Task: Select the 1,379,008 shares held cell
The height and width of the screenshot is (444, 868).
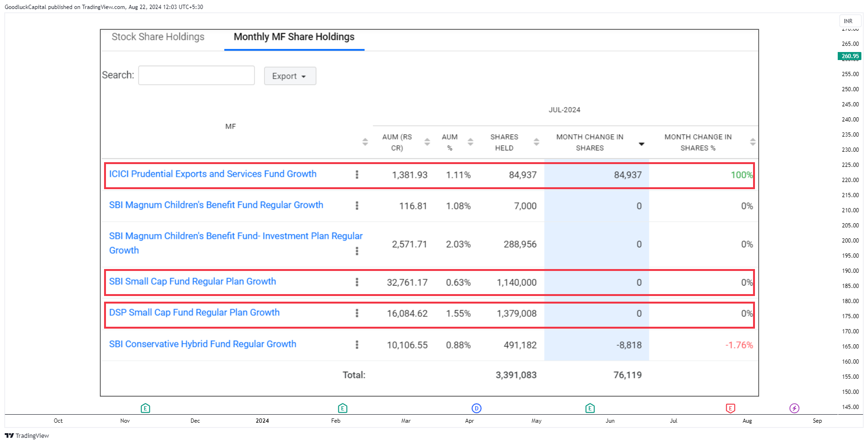Action: [x=517, y=313]
